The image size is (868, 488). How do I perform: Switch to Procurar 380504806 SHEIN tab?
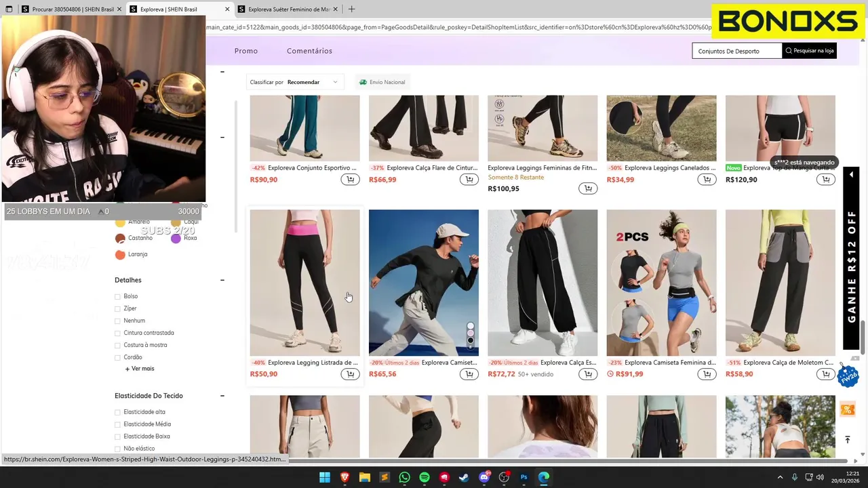[x=71, y=9]
